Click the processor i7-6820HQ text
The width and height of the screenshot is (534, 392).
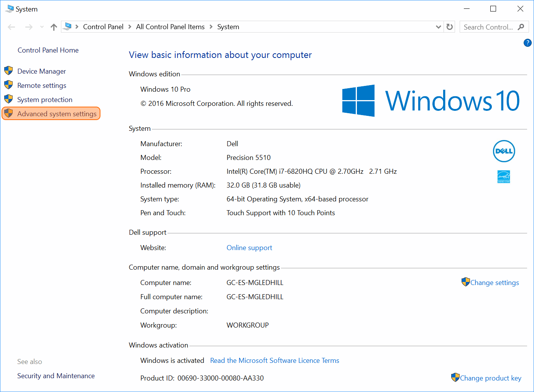(312, 171)
